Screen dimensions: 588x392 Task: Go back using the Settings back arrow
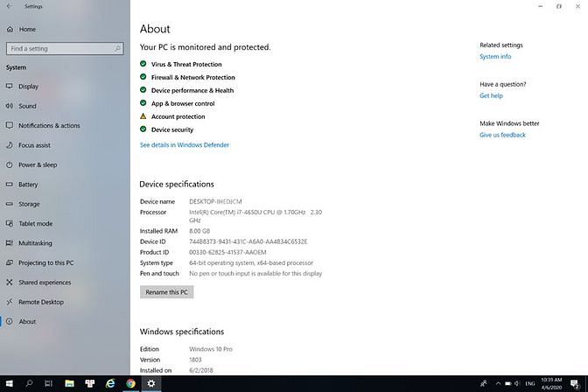tap(10, 6)
